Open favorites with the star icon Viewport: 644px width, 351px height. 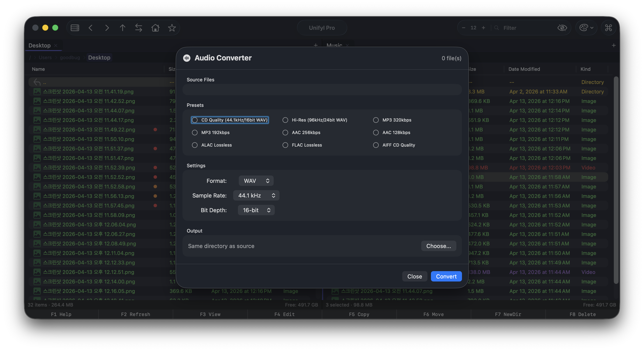pyautogui.click(x=172, y=28)
